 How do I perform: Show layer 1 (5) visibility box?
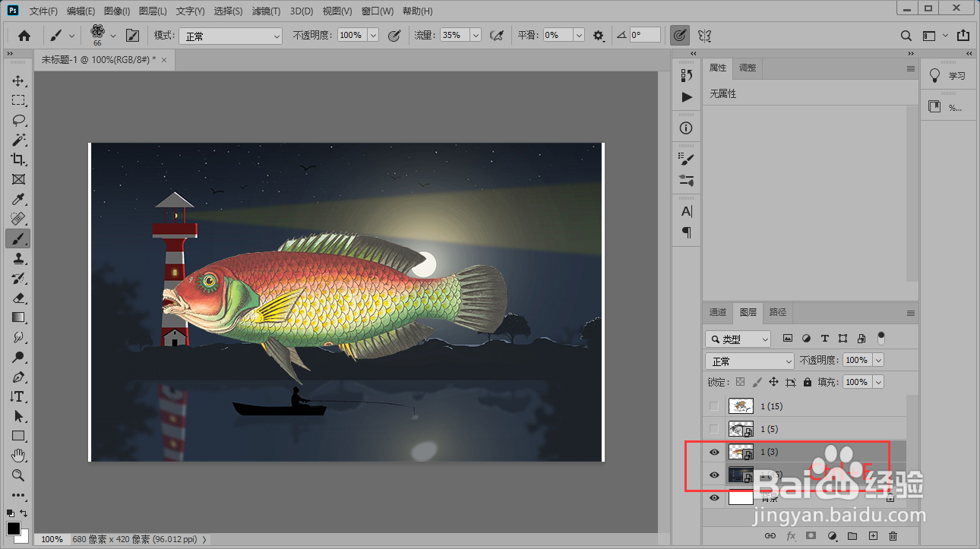click(x=713, y=429)
